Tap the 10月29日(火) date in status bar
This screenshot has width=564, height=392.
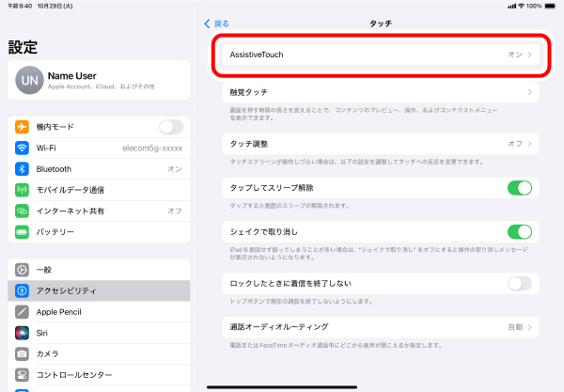click(x=55, y=7)
